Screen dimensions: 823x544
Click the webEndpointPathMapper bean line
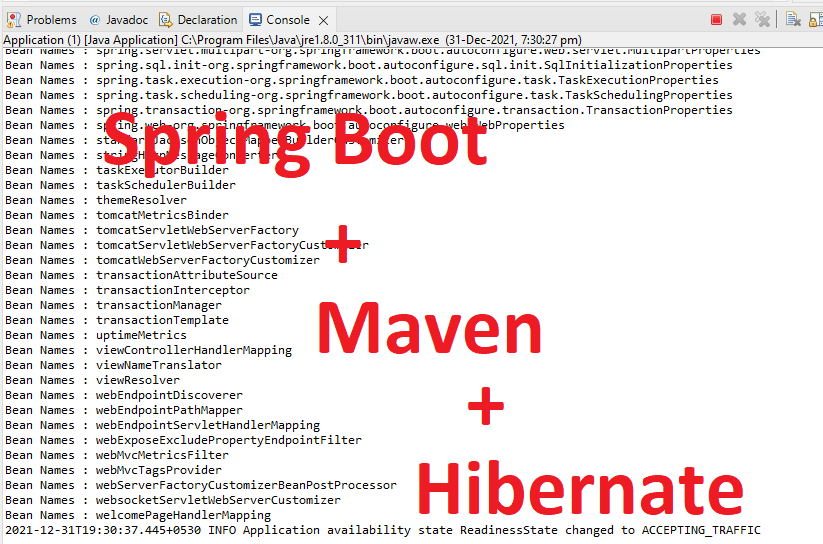tap(124, 410)
